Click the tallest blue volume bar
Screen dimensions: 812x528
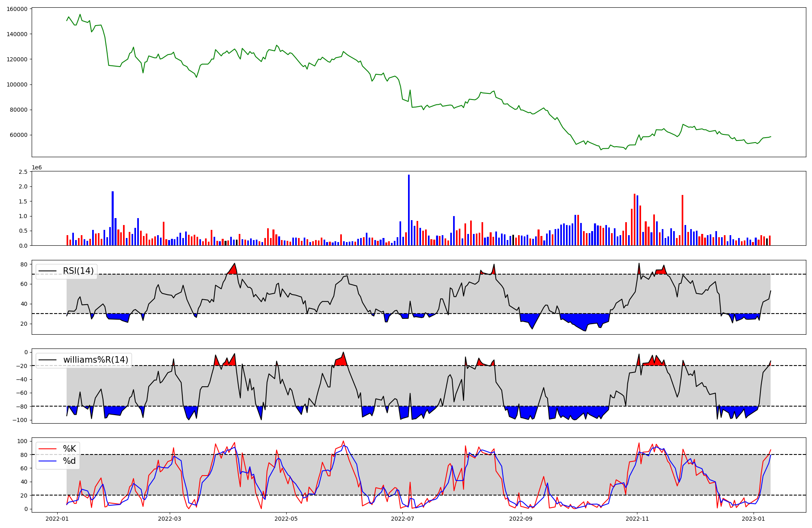(x=409, y=210)
